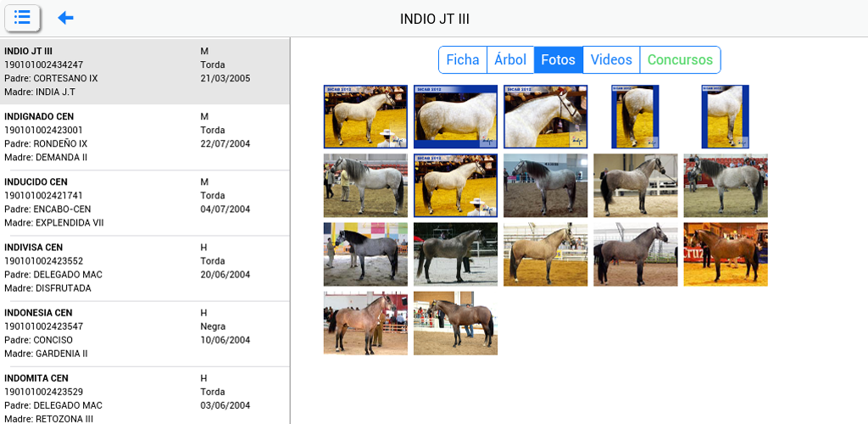Select INDIGNADO CEN horse entry
This screenshot has height=424, width=868.
coord(144,137)
